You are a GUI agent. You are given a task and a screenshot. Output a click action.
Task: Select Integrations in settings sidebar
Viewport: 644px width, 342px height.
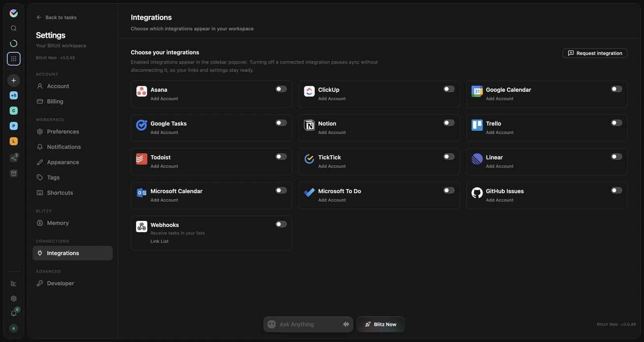pos(72,253)
